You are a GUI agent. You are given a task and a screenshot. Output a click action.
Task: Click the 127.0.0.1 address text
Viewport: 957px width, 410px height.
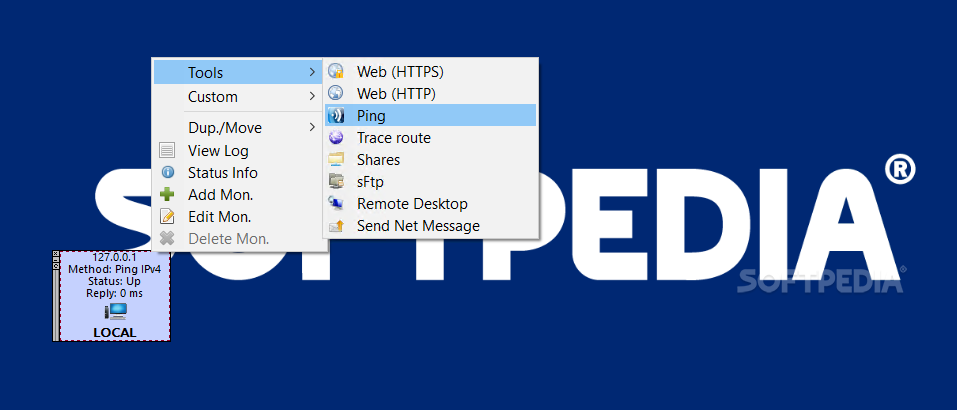pos(114,257)
